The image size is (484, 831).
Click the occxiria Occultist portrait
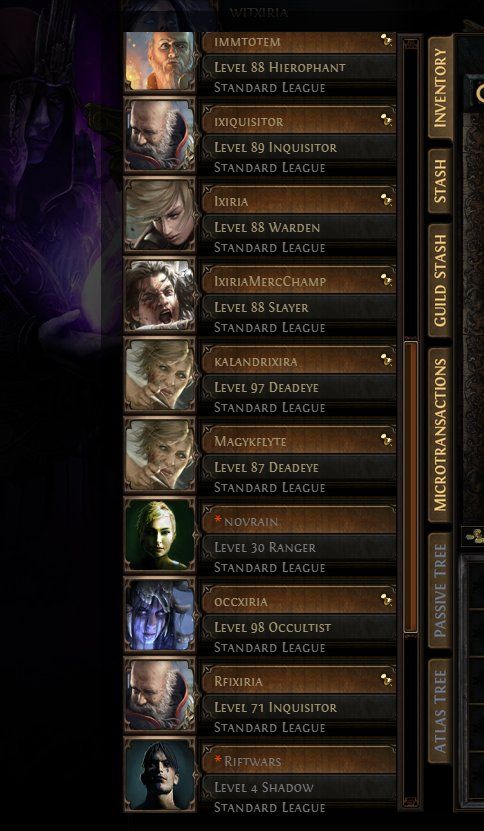tap(160, 615)
